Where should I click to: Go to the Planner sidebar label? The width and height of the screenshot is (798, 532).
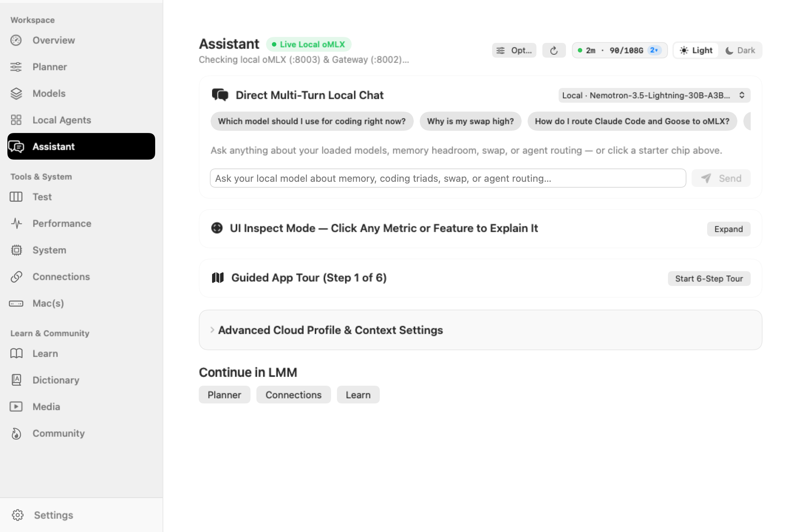(x=50, y=67)
